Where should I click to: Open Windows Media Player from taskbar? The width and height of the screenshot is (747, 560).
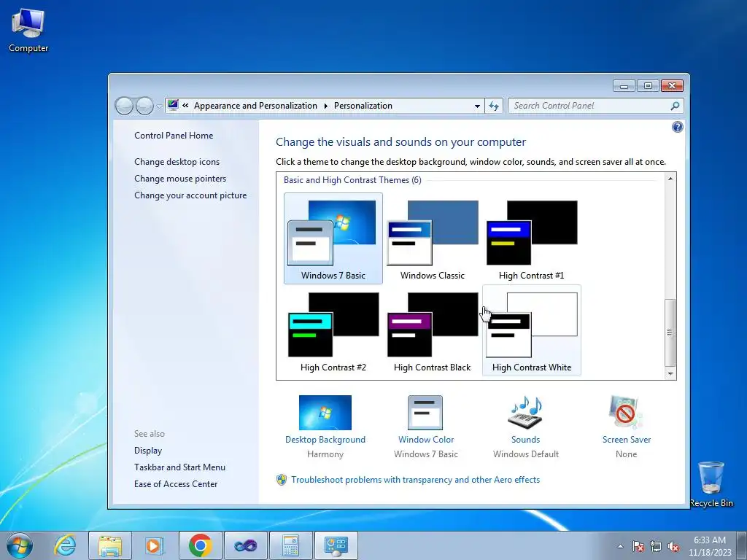pyautogui.click(x=154, y=545)
